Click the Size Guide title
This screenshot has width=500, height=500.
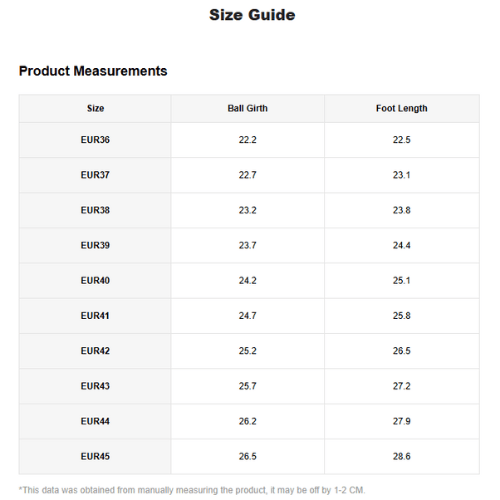point(252,15)
